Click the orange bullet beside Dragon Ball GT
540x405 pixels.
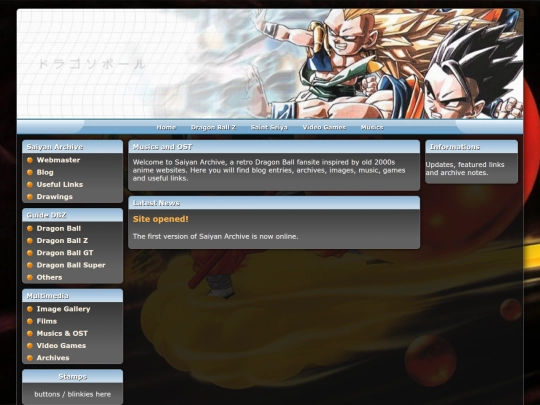pyautogui.click(x=30, y=253)
